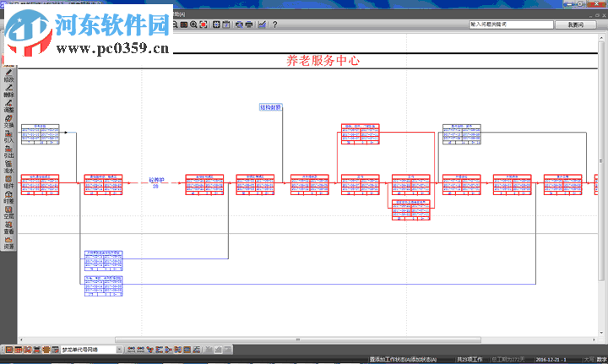Click the 引入 (import) sidebar tool
The height and width of the screenshot is (364, 608).
point(8,136)
